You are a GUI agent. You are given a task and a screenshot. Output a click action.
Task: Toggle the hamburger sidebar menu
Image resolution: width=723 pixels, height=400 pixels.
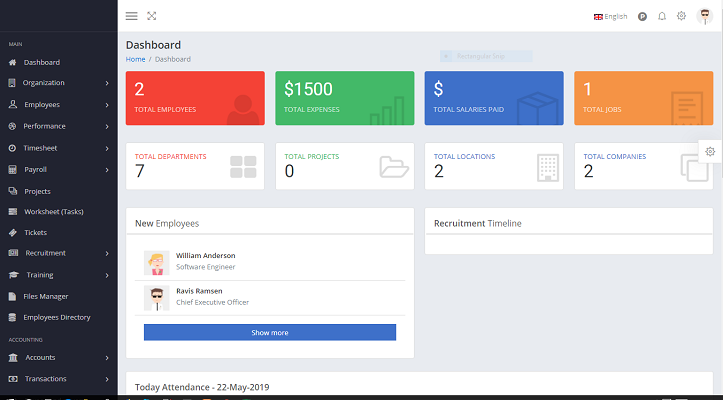coord(132,16)
